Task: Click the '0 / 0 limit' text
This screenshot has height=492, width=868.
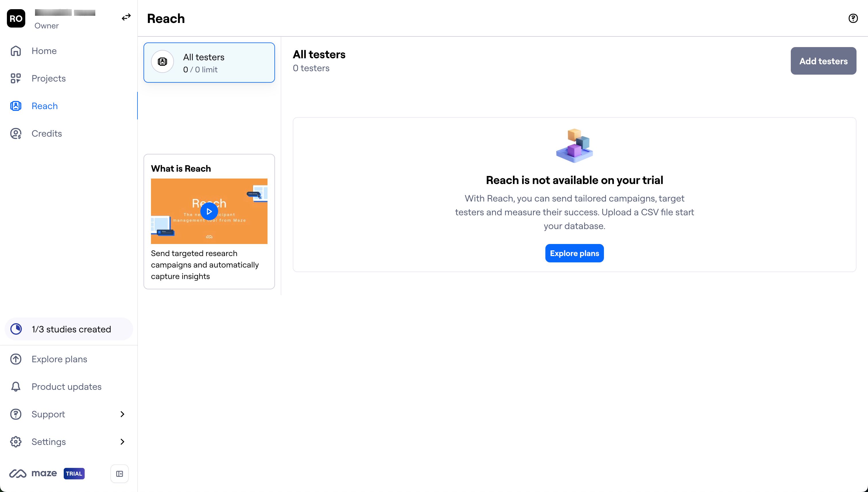Action: (x=200, y=70)
